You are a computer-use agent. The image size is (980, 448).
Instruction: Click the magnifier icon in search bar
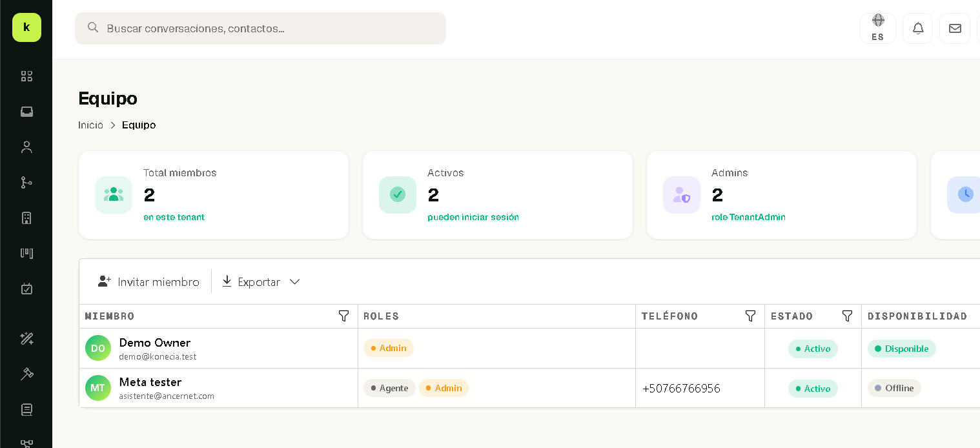click(93, 27)
